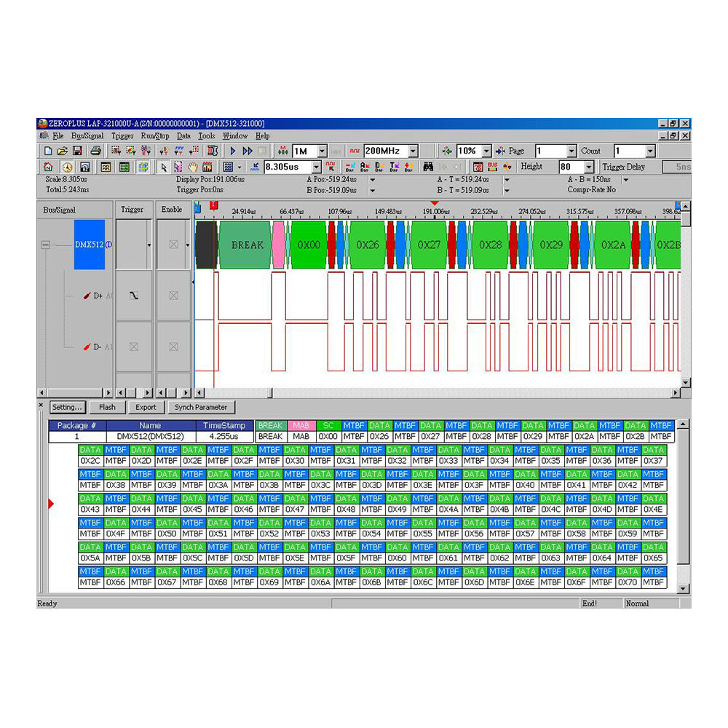The image size is (728, 728).
Task: Click the home N icon
Action: pyautogui.click(x=48, y=167)
